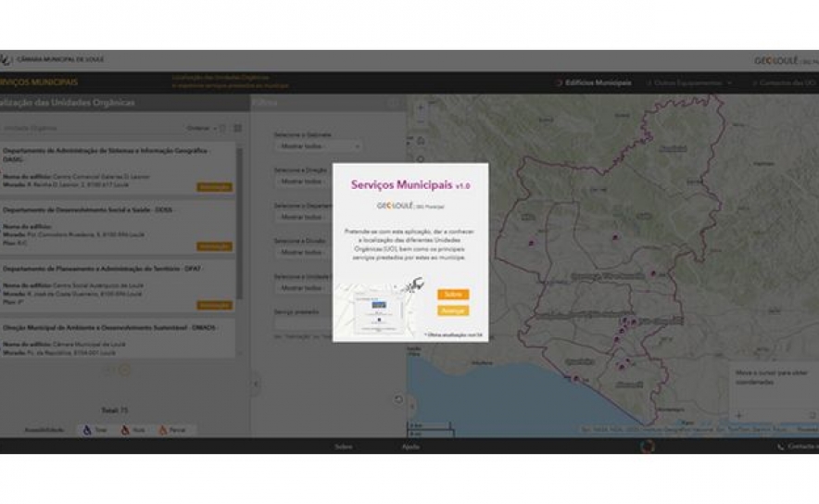Image resolution: width=819 pixels, height=504 pixels.
Task: Click the Câmara Municipal de Loulé crest logo
Action: [6, 59]
